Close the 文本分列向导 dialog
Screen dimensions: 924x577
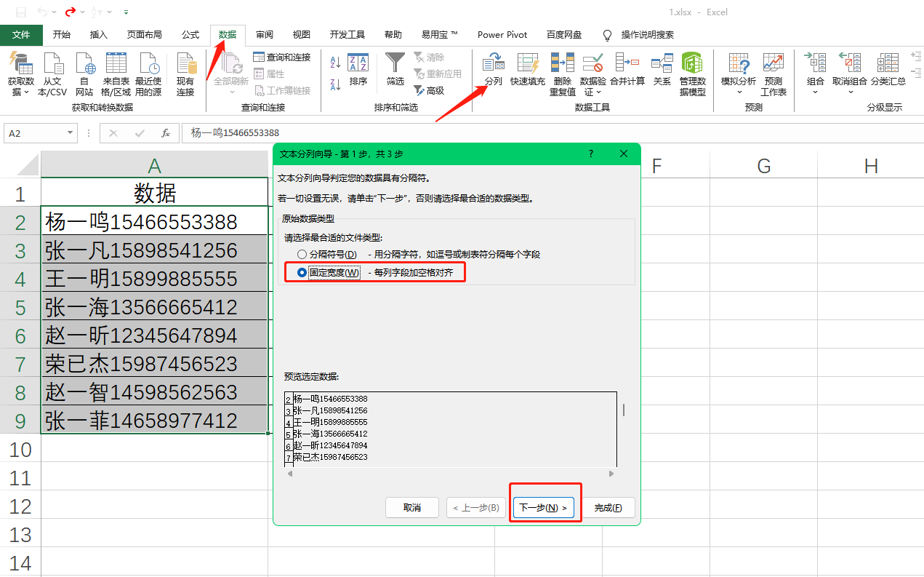click(x=623, y=154)
